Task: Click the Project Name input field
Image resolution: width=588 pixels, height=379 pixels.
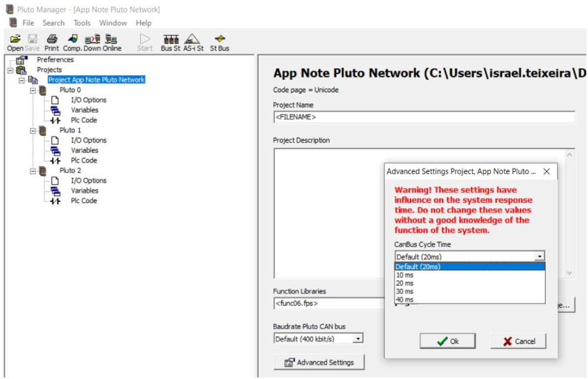Action: (x=423, y=117)
